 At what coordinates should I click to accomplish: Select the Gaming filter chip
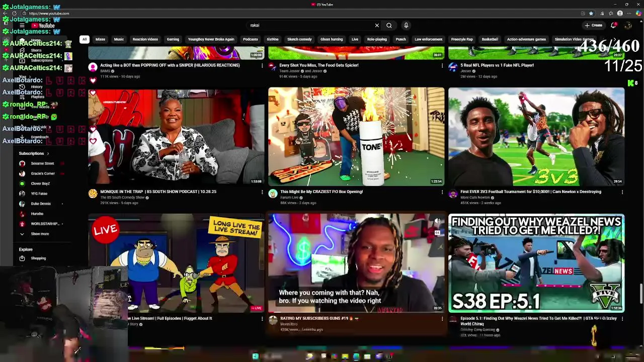pos(173,39)
